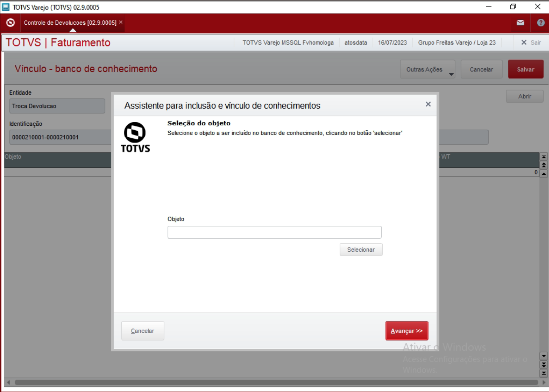Screen dimensions: 549x392
Task: Click the Salvar button
Action: 525,69
